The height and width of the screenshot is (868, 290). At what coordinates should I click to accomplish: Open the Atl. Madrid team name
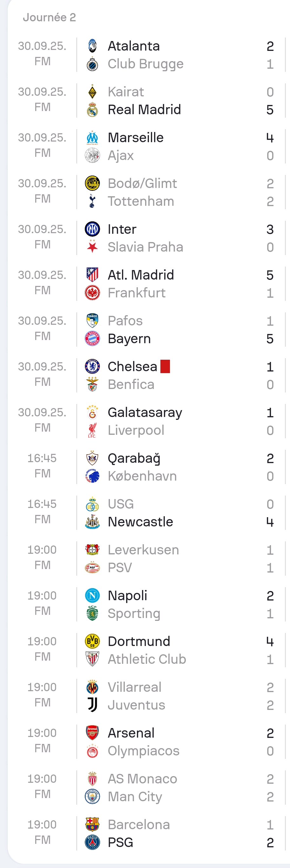click(x=141, y=275)
